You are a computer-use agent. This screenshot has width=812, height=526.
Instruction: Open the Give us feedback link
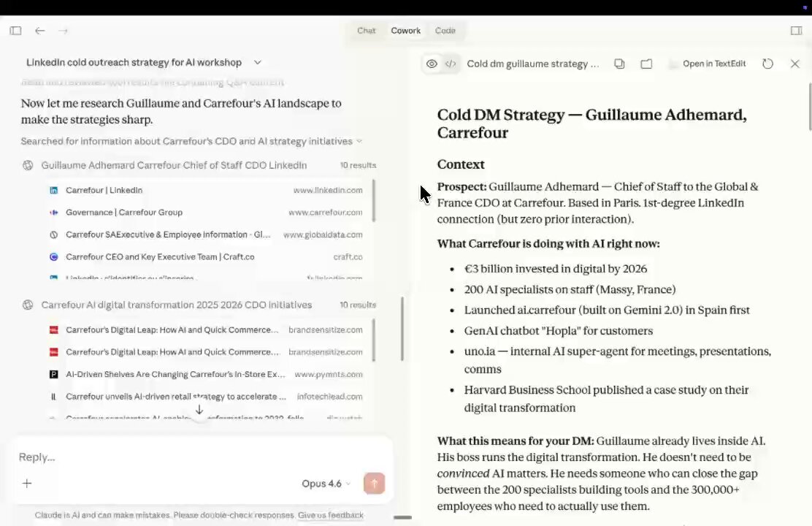pyautogui.click(x=330, y=515)
